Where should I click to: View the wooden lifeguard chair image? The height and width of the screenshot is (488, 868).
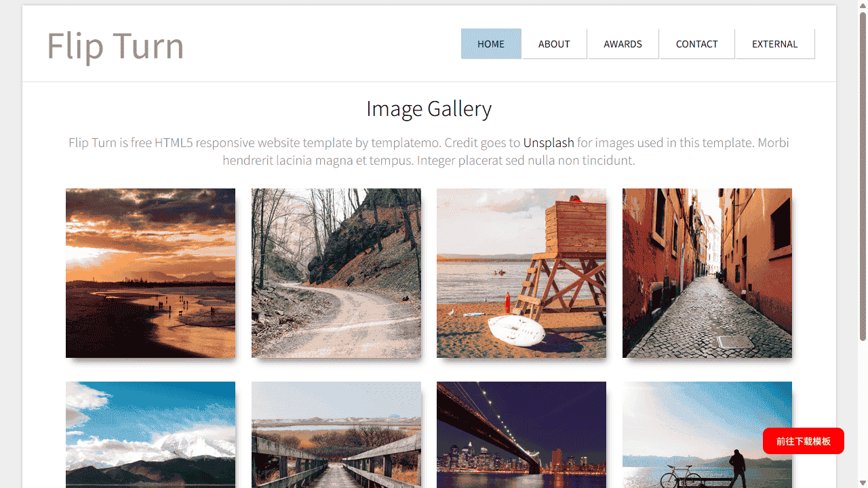[521, 273]
